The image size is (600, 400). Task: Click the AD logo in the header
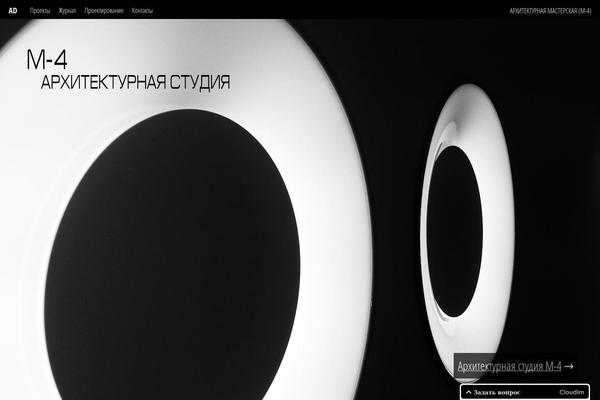coord(13,9)
